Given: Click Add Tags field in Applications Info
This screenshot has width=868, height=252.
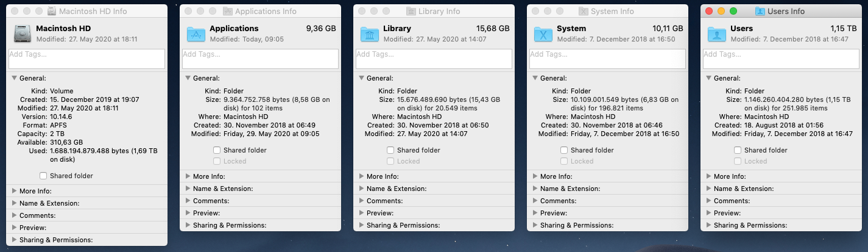Looking at the screenshot, I should point(260,59).
